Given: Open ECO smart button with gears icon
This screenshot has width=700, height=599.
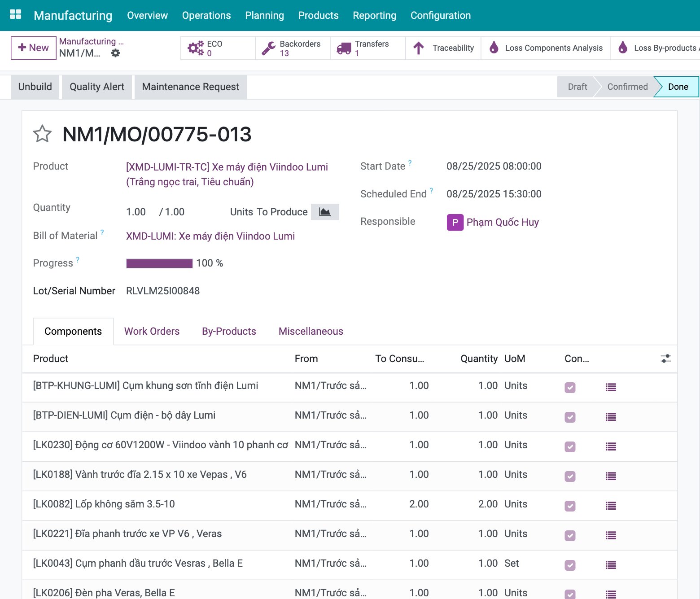Looking at the screenshot, I should pyautogui.click(x=218, y=48).
